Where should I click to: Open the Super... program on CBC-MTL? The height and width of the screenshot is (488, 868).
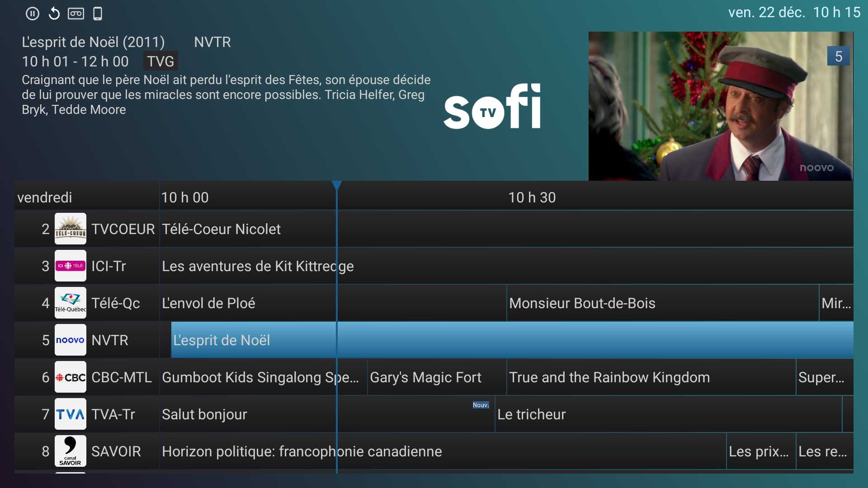824,377
